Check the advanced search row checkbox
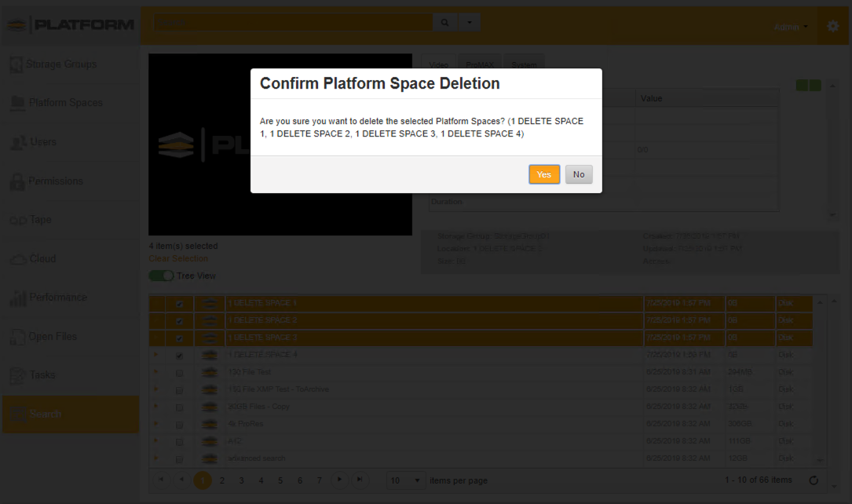This screenshot has width=852, height=504. 179,459
